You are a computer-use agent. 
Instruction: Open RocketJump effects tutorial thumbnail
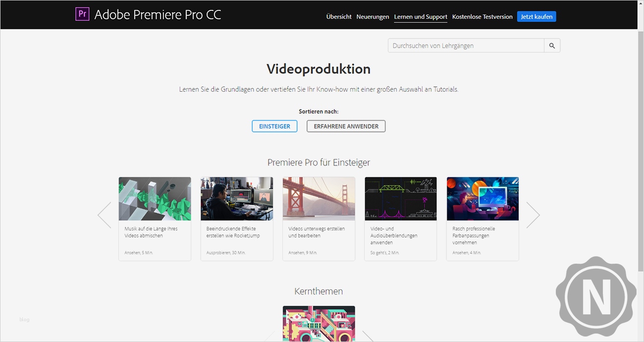pos(237,199)
